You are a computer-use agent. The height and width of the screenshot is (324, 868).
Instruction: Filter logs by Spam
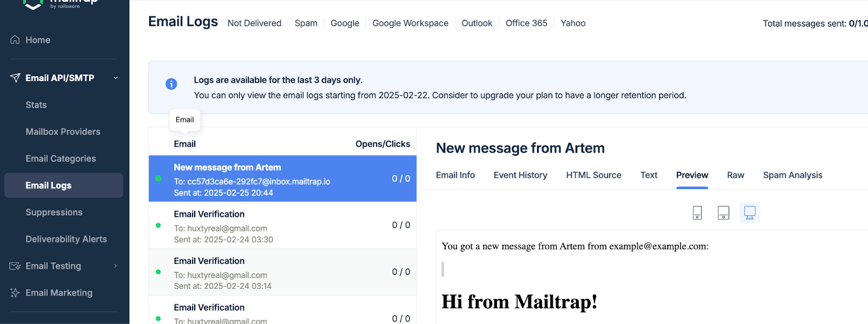coord(306,23)
